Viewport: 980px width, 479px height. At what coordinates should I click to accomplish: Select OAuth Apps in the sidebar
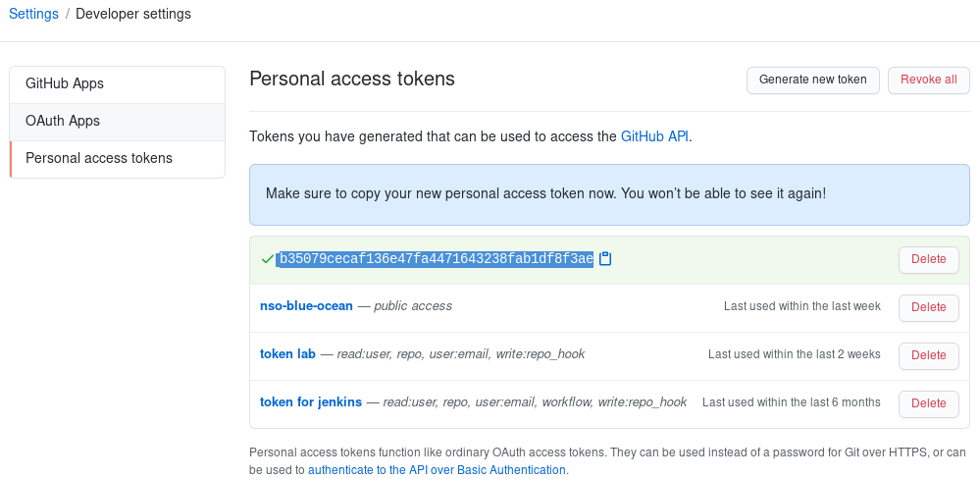[63, 121]
